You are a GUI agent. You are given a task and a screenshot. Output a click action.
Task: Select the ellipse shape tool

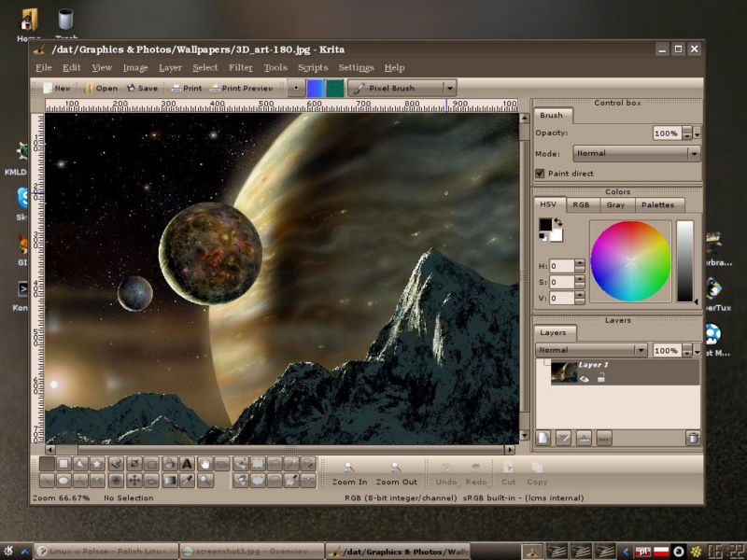pos(63,481)
